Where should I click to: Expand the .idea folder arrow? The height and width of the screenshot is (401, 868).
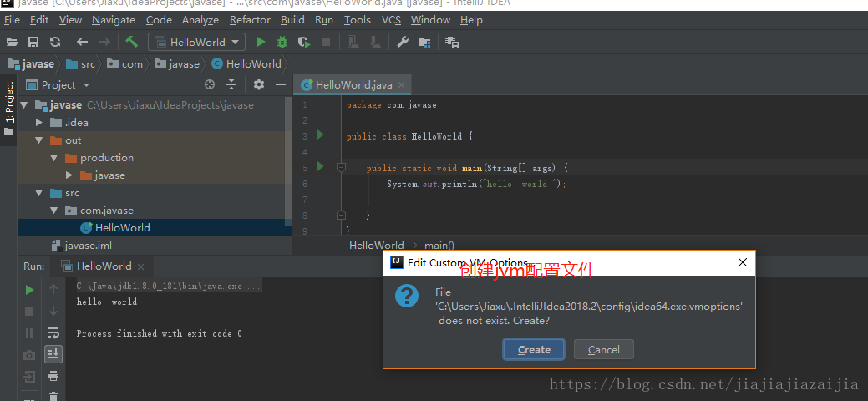38,123
